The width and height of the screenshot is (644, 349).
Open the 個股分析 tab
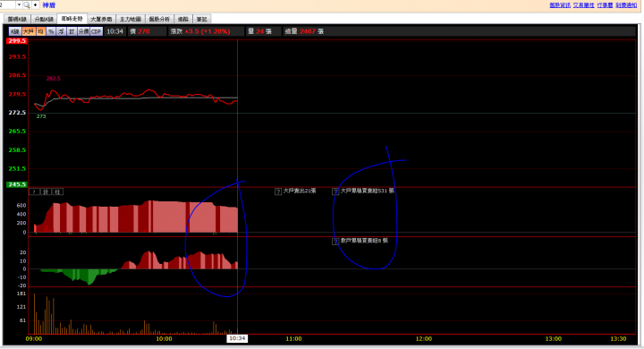click(x=159, y=19)
